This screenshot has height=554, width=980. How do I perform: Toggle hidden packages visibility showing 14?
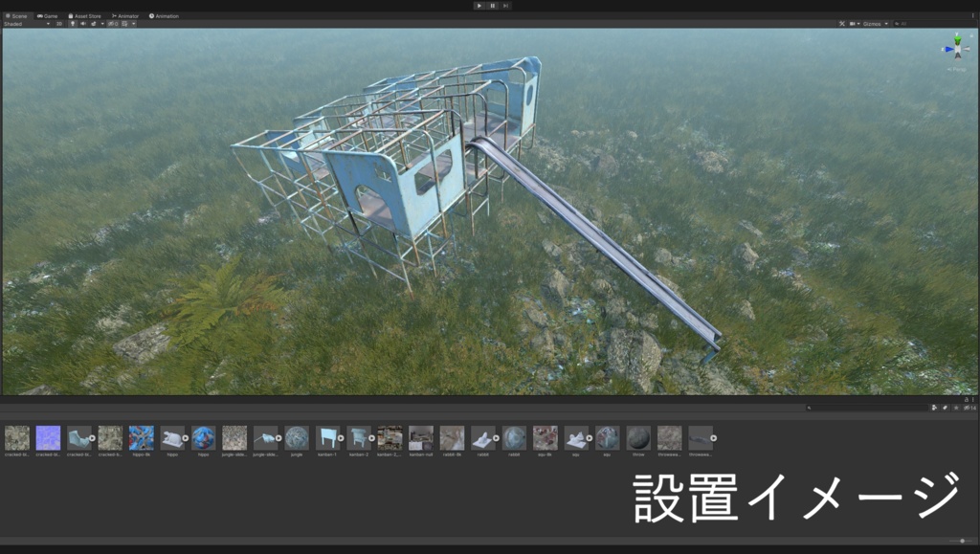pos(970,408)
